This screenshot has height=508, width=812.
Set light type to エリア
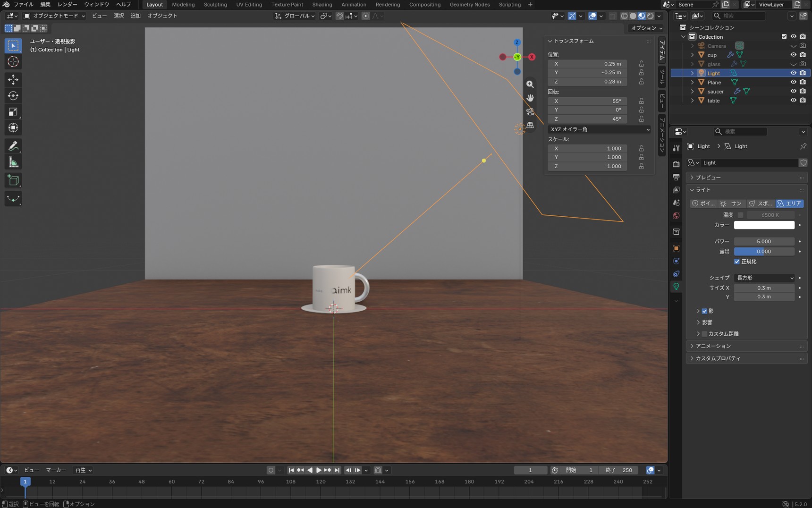click(x=790, y=203)
